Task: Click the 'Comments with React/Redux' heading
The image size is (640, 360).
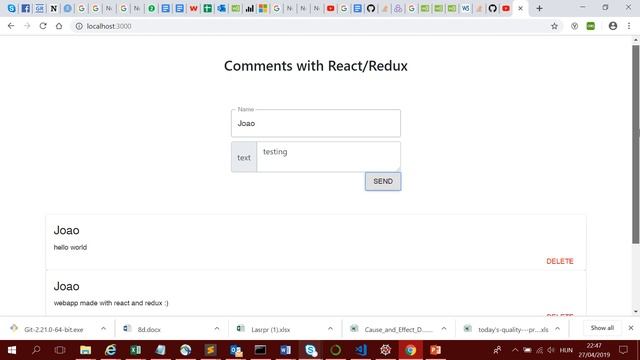Action: pos(316,66)
